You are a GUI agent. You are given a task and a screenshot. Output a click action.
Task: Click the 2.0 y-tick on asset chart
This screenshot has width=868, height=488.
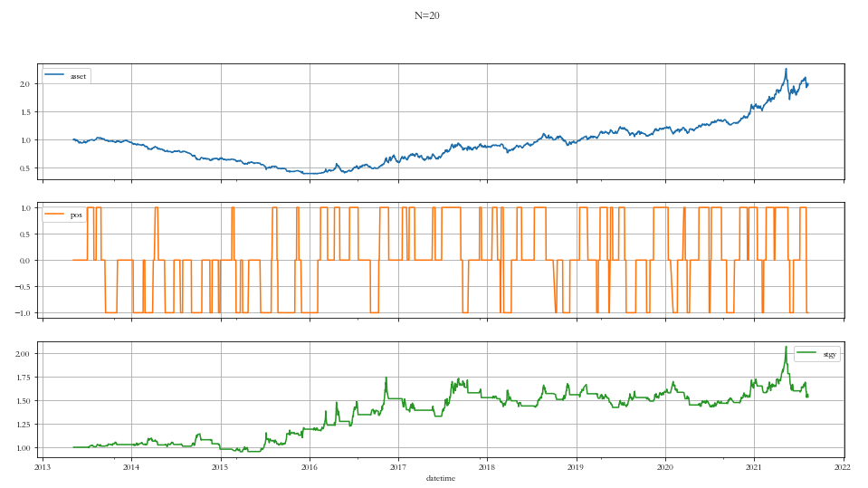point(26,84)
